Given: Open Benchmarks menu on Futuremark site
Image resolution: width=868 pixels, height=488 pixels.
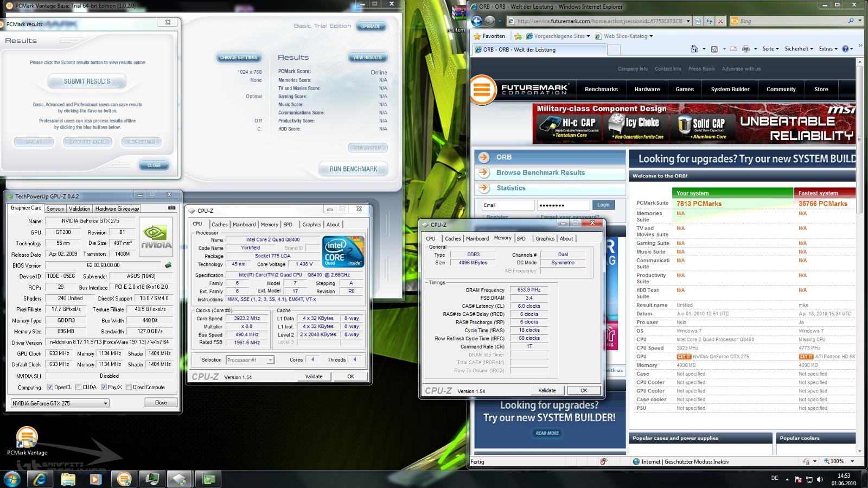Looking at the screenshot, I should click(601, 90).
